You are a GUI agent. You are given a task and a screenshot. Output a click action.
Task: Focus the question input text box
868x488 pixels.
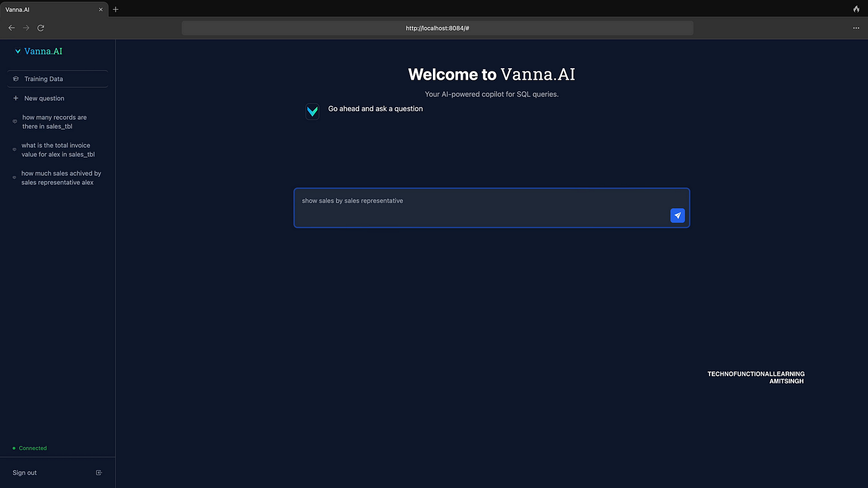tap(477, 207)
